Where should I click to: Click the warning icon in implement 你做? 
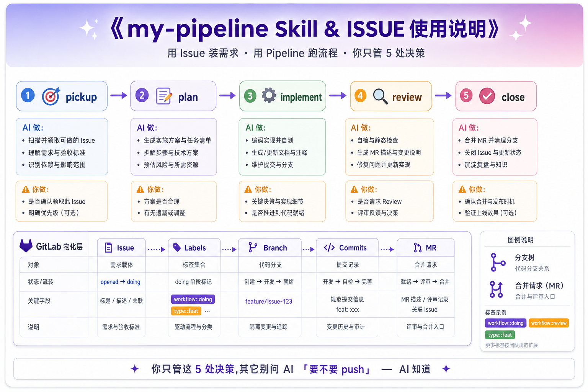(x=248, y=189)
